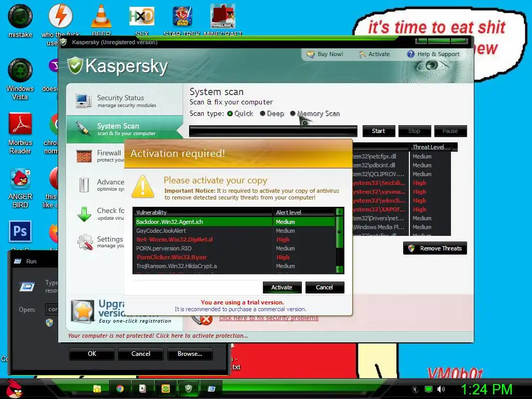
Task: Show hidden tray icons arrow
Action: pos(415,390)
